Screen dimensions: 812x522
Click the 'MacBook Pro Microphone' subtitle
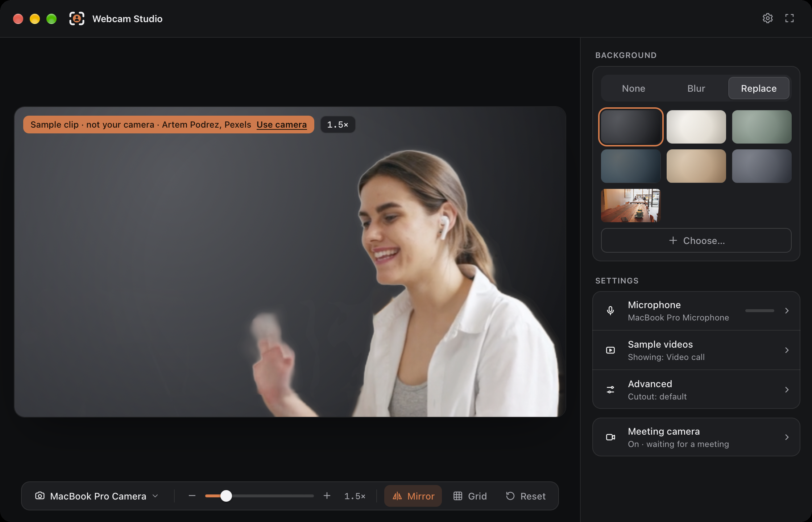point(678,318)
